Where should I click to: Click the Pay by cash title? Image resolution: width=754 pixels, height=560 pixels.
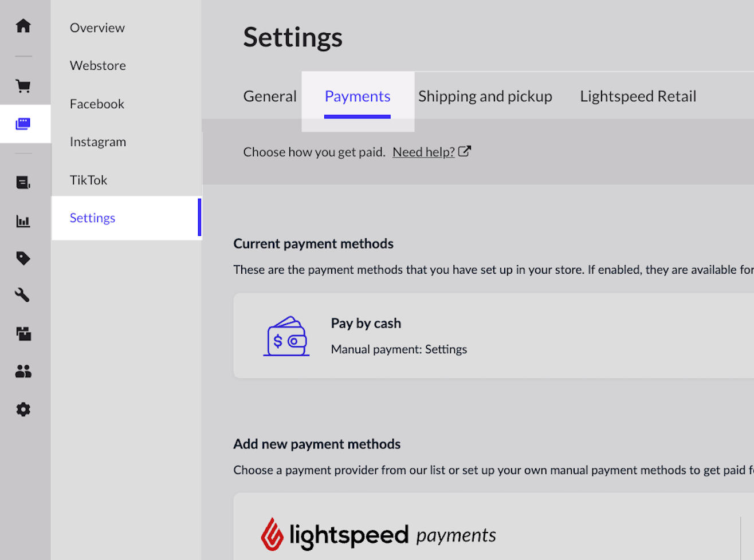pos(366,324)
